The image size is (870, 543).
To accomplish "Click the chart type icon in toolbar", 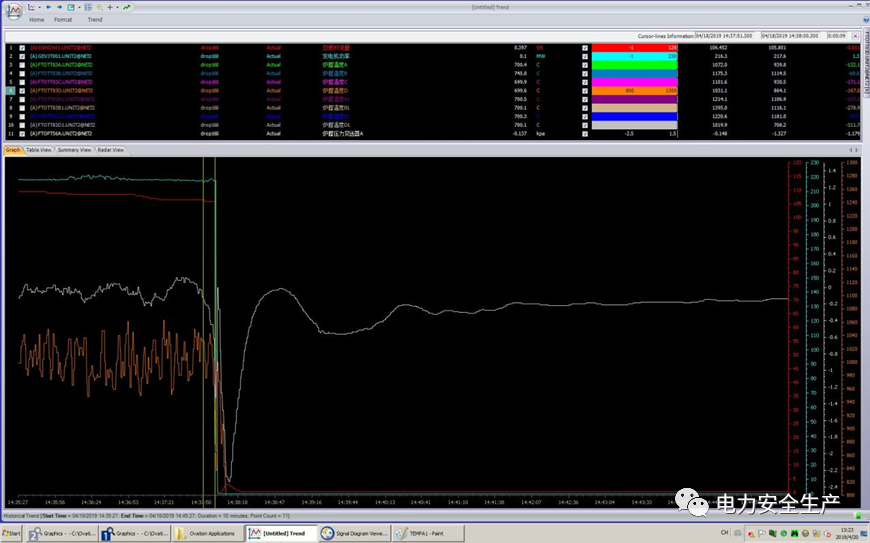I will [32, 7].
